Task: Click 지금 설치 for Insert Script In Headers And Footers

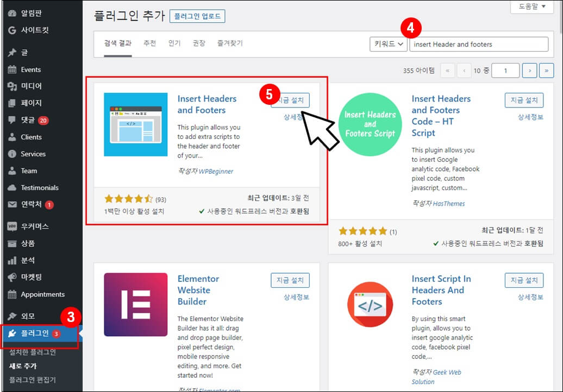Action: point(524,280)
